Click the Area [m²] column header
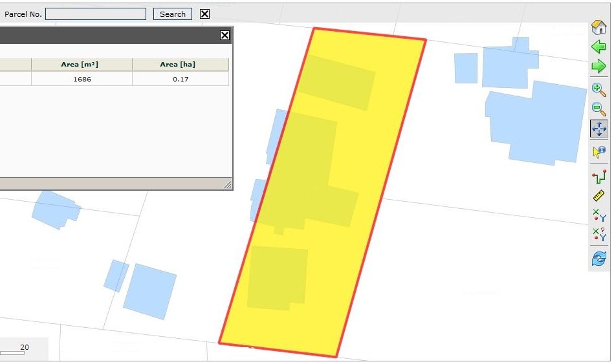Viewport: 614px width, 364px height. (x=82, y=64)
